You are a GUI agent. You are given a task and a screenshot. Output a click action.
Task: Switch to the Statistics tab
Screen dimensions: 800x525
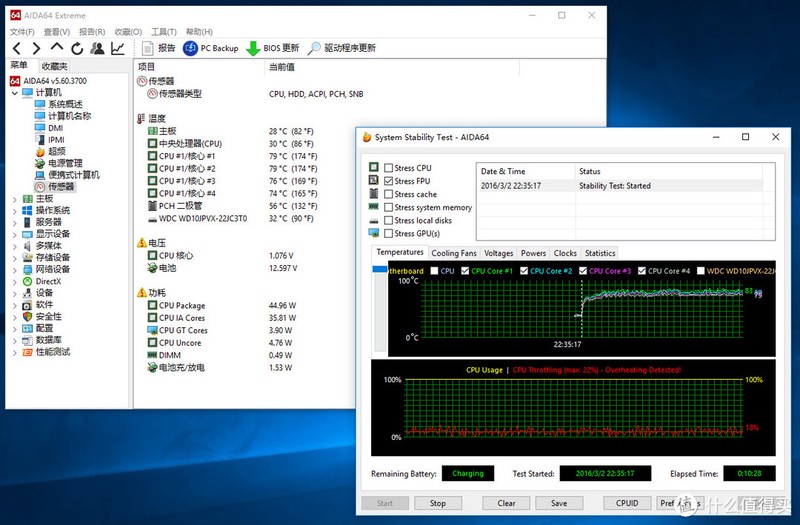(x=600, y=253)
